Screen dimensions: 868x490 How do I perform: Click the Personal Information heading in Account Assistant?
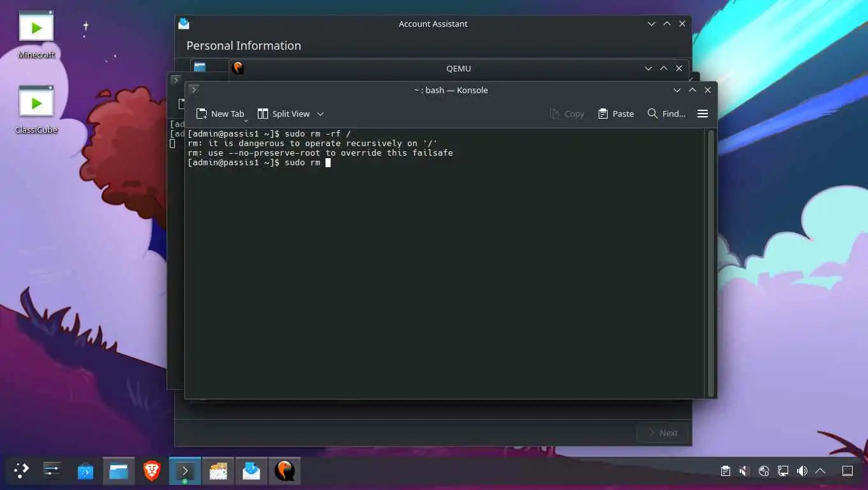[244, 45]
